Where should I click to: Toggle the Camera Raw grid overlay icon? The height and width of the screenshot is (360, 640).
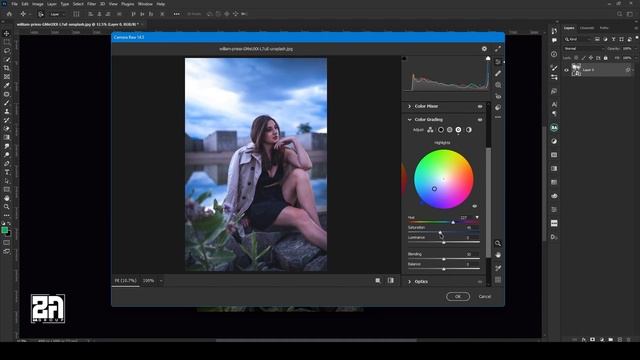point(498,280)
